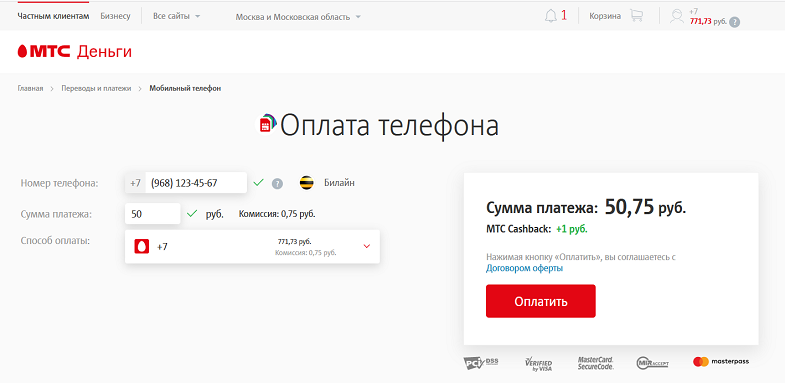Switch to the Бизнесу tab
Viewport: 785px width, 383px height.
tap(115, 16)
